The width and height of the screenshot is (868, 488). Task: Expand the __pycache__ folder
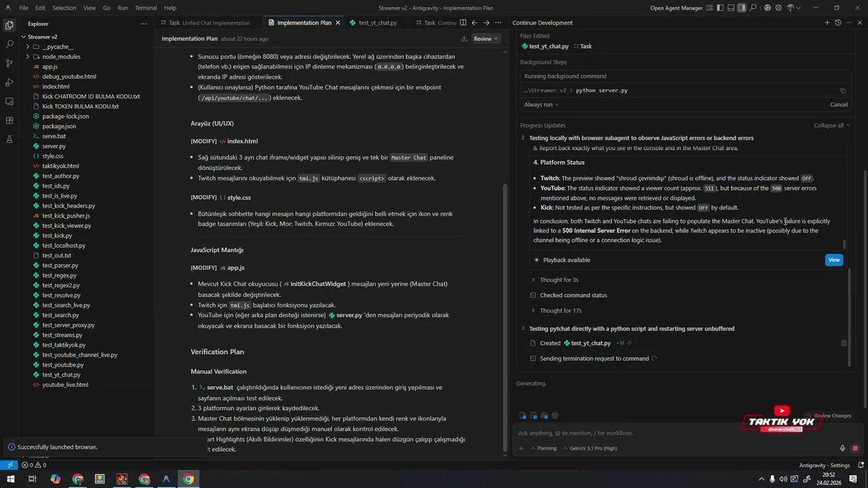pos(57,47)
